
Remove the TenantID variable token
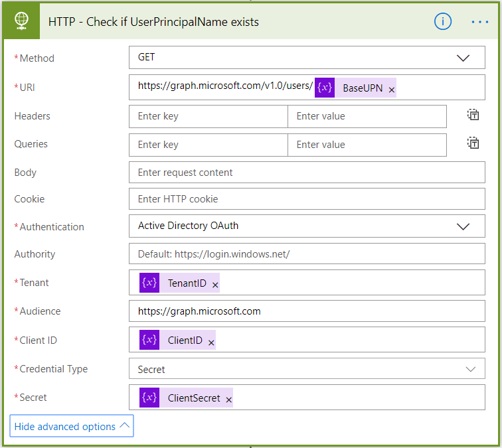(215, 285)
